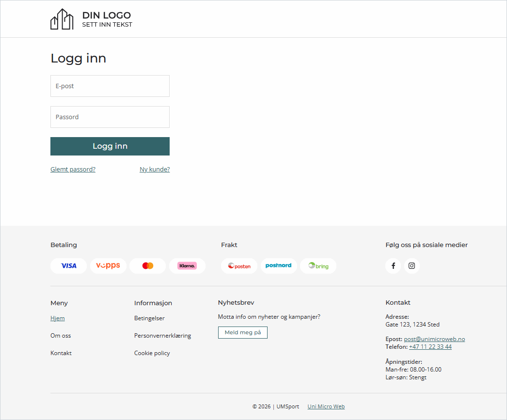
Task: Click the Mastercard payment badge
Action: tap(148, 266)
